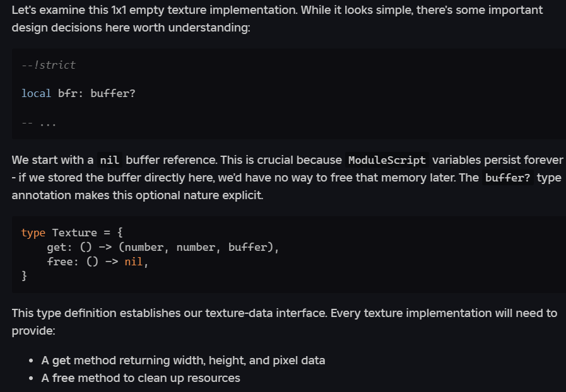The height and width of the screenshot is (392, 566).
Task: Click the type keyword before Texture
Action: click(33, 233)
